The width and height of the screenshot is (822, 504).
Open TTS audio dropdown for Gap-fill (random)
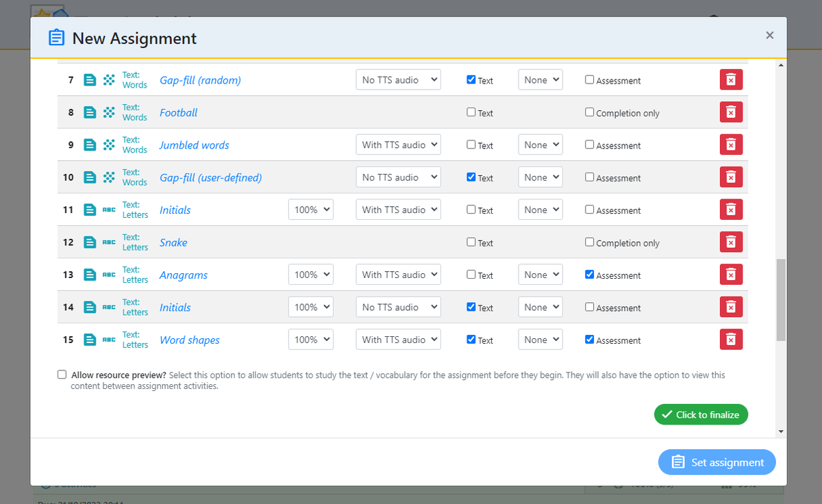(x=399, y=79)
